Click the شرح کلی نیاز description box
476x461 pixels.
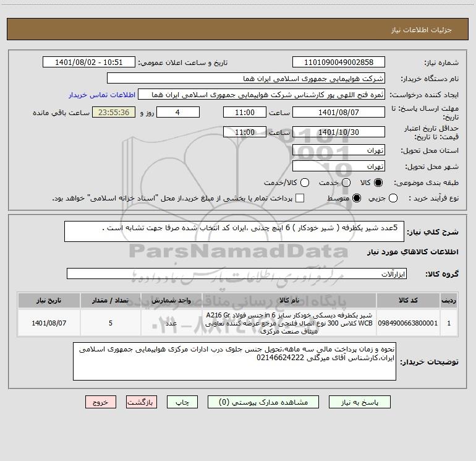pyautogui.click(x=234, y=231)
